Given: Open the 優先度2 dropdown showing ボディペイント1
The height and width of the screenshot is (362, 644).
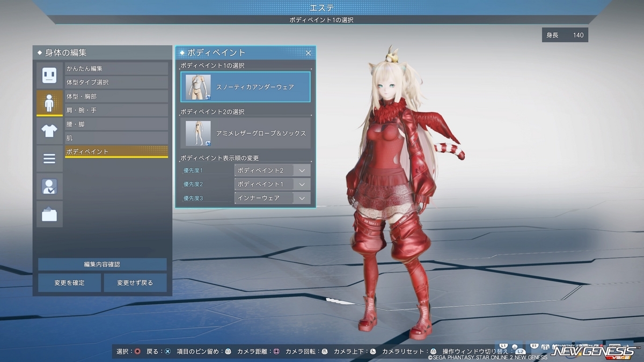Looking at the screenshot, I should pos(273,184).
